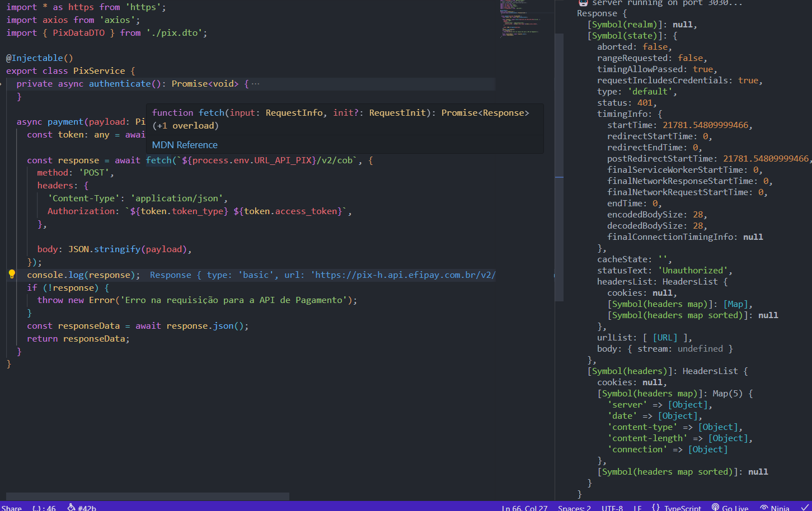
Task: Click the editor horizontal scrollbar at bottom
Action: [x=147, y=496]
